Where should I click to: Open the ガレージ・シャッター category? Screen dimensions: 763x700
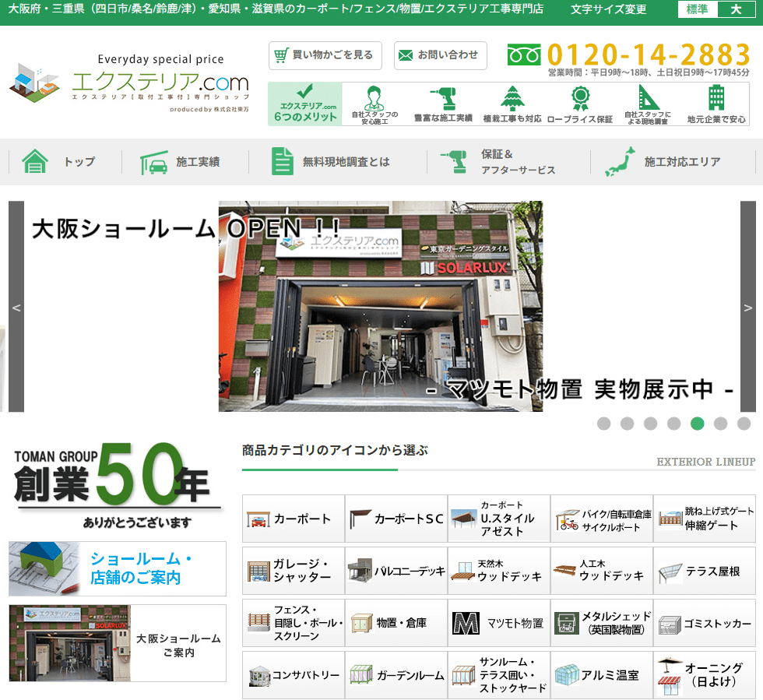[x=294, y=571]
